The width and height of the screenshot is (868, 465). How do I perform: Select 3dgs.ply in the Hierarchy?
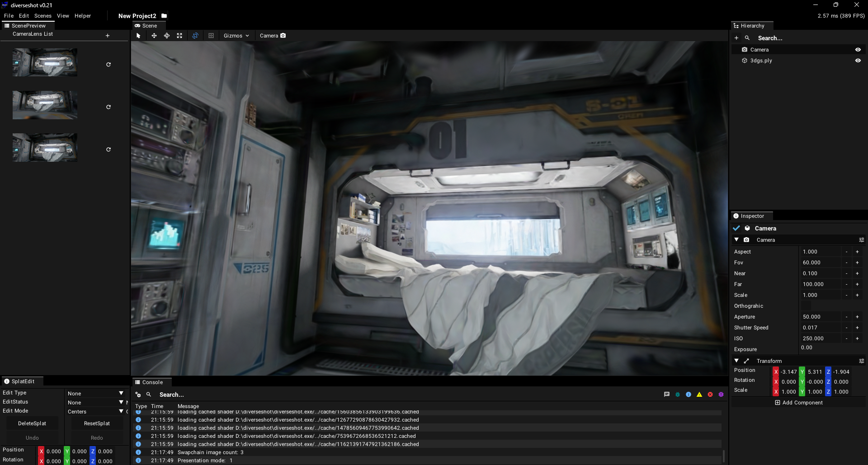[x=761, y=61]
